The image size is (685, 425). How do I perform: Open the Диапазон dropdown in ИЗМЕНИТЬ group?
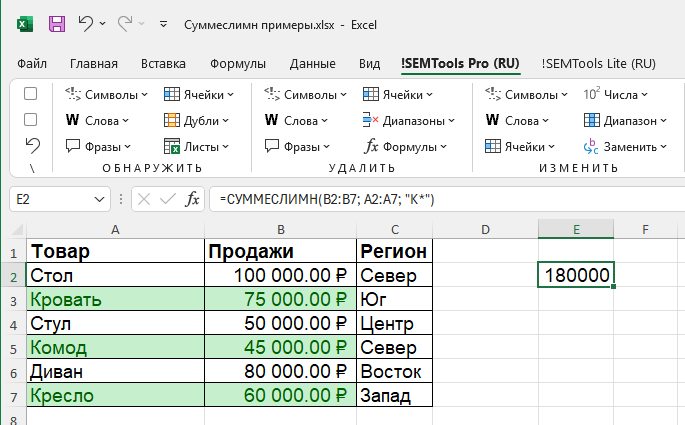click(x=625, y=120)
